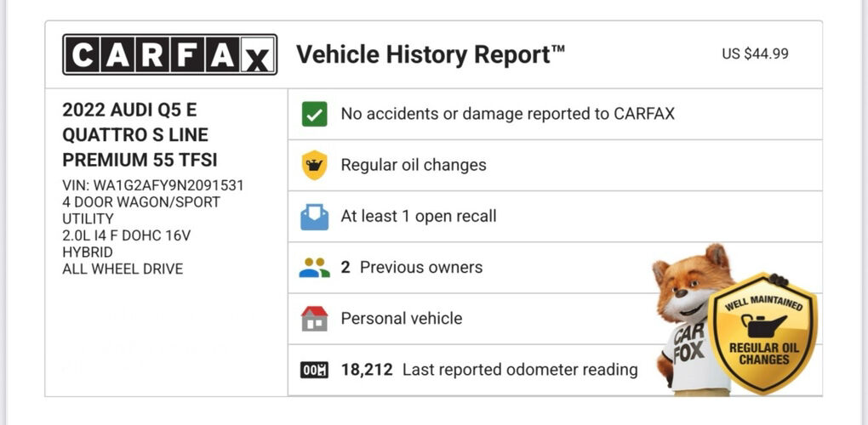Select 'At least 1 open recall' text
Viewport: 868px width, 425px height.
pyautogui.click(x=419, y=216)
